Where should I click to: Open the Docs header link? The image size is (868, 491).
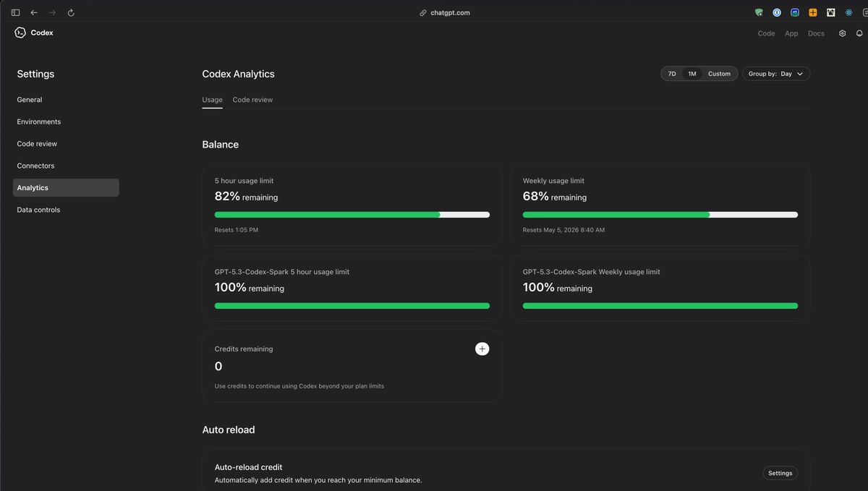[816, 33]
